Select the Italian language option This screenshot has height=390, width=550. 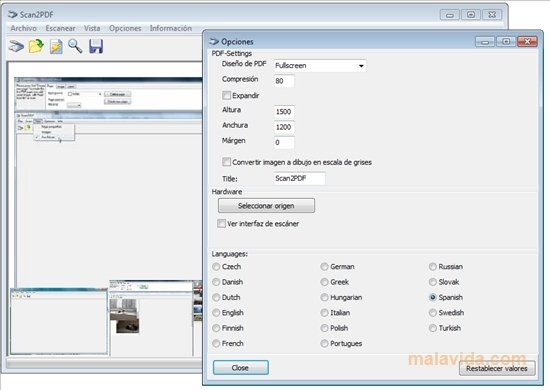click(324, 313)
